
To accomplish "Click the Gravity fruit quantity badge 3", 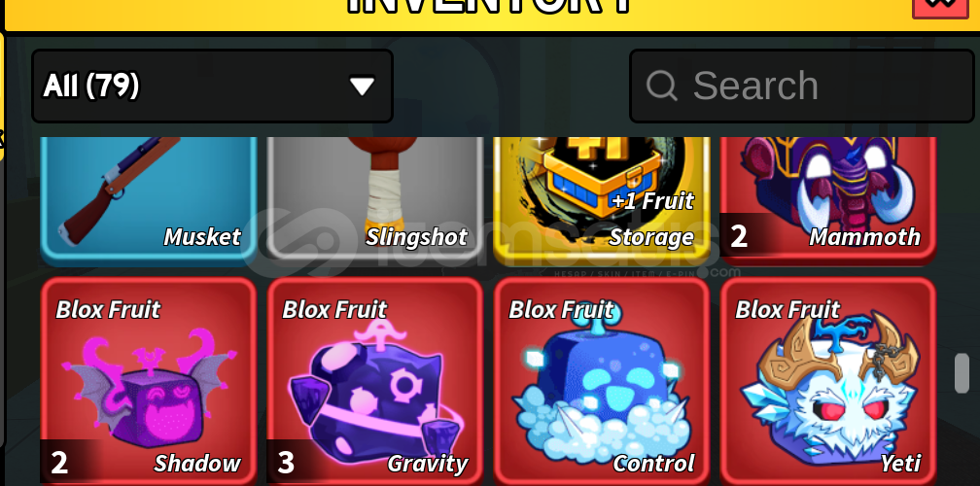I will coord(286,463).
